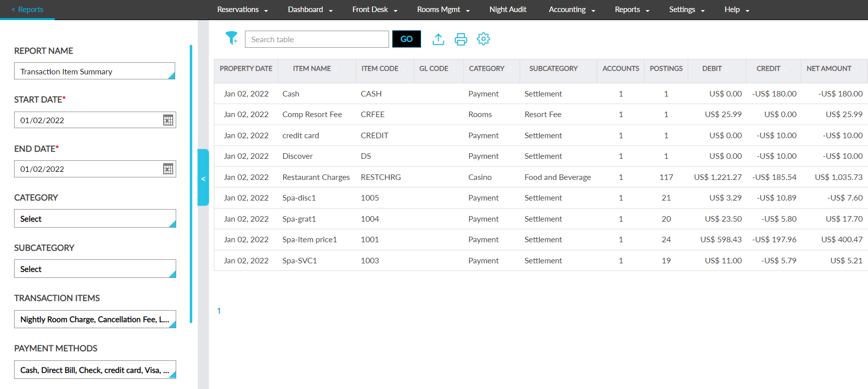Click the -US$ 197.96 credit value
Screen dimensions: 868x389
(774, 240)
